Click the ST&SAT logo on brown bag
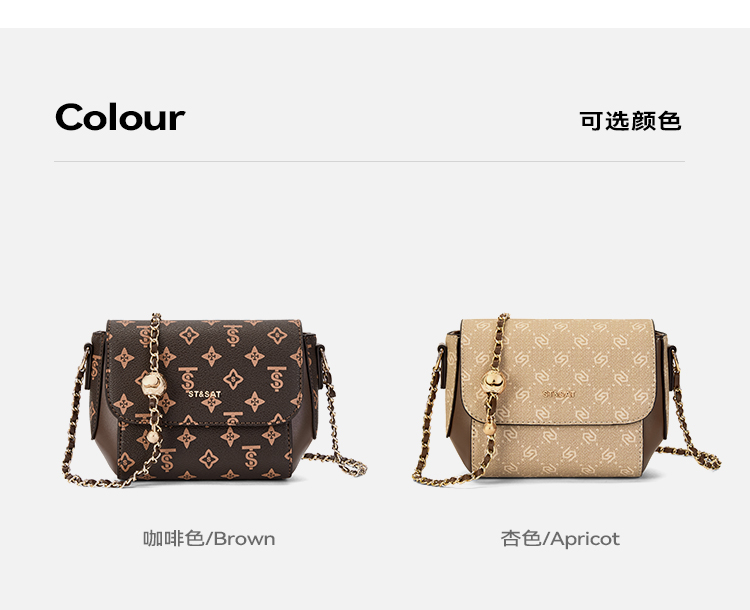The image size is (750, 610). [205, 394]
